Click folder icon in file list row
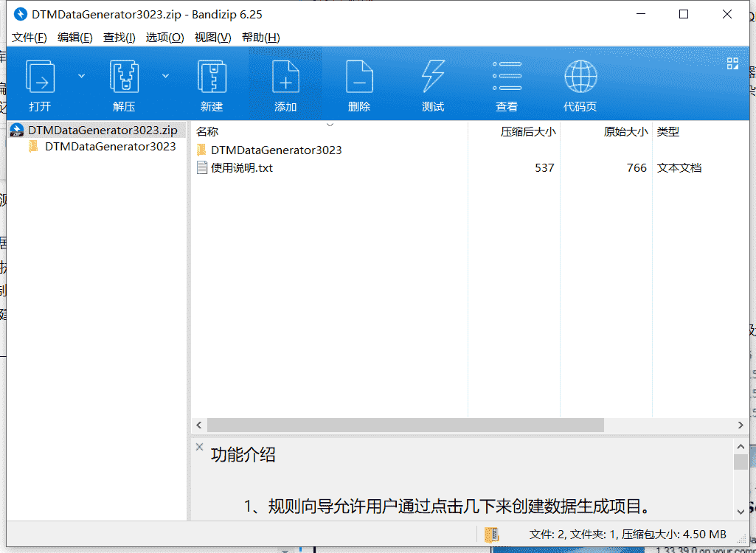Screen dimensions: 756x553 point(201,150)
